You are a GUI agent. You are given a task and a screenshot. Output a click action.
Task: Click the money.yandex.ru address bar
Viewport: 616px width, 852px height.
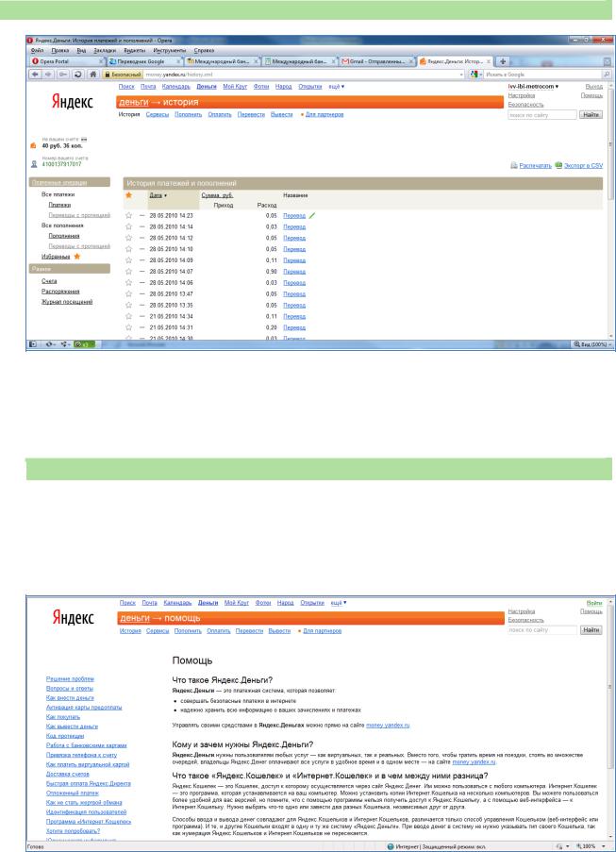coord(299,75)
